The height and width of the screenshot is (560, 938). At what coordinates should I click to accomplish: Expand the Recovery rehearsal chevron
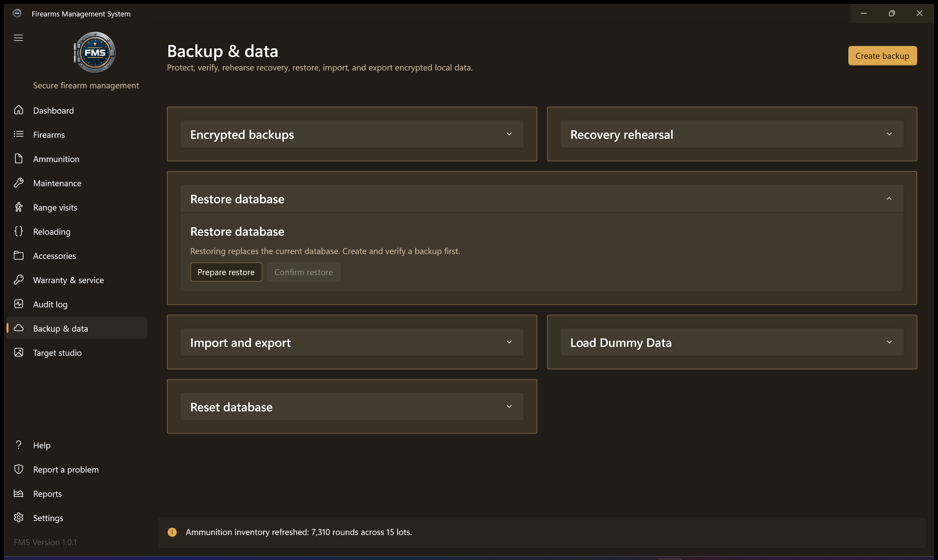point(889,134)
